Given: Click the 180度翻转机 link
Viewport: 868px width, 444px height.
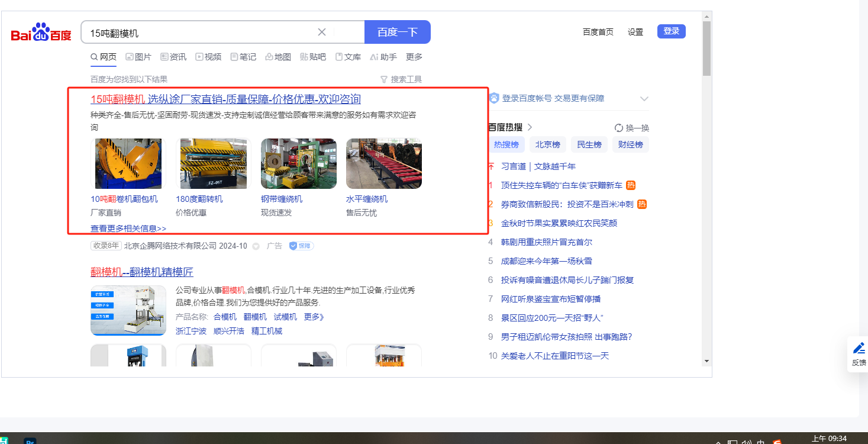Looking at the screenshot, I should coord(199,199).
